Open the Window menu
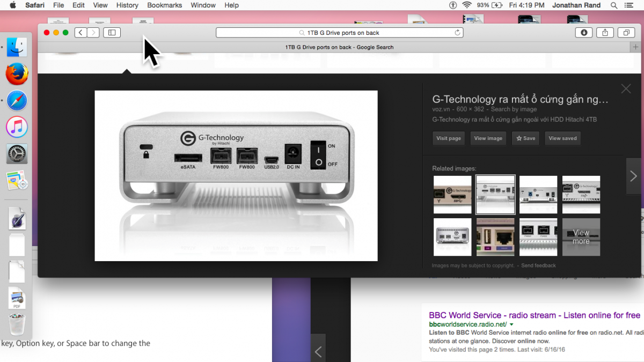 (x=203, y=5)
